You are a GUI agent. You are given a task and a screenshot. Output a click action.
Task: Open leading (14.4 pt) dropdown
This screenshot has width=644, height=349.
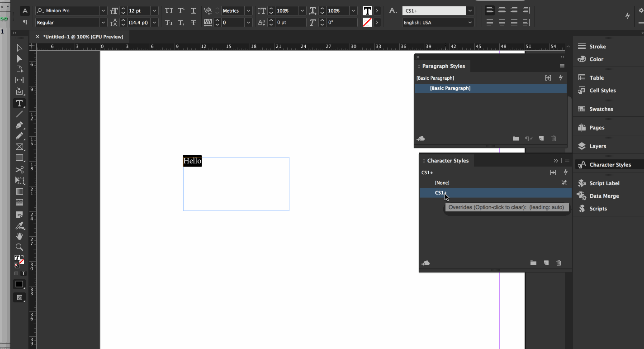[155, 22]
